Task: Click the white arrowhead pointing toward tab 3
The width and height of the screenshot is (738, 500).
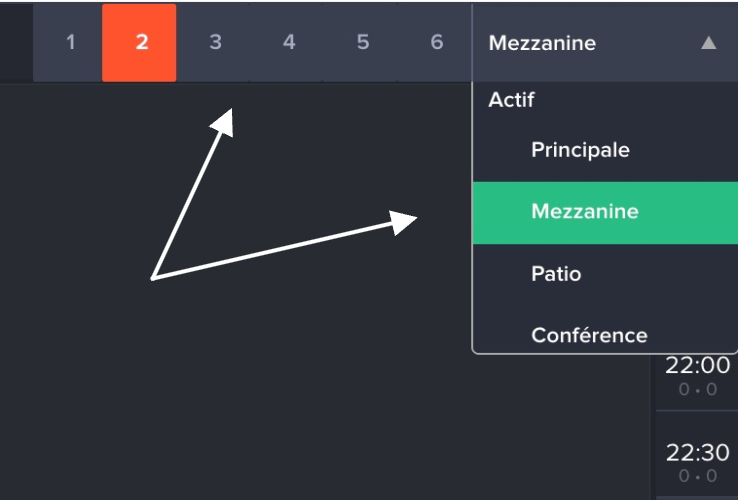Action: pyautogui.click(x=224, y=121)
